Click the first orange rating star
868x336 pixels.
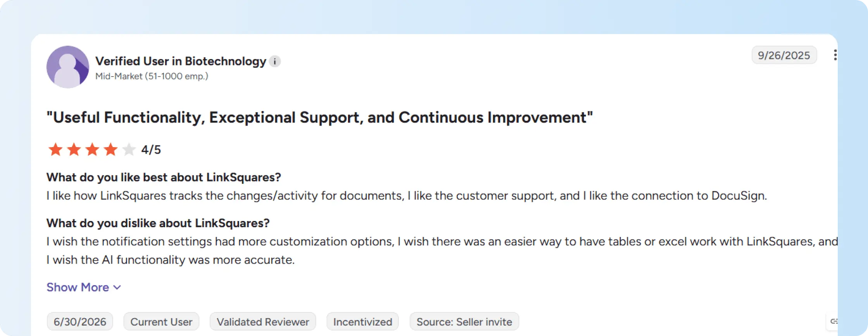click(x=55, y=149)
